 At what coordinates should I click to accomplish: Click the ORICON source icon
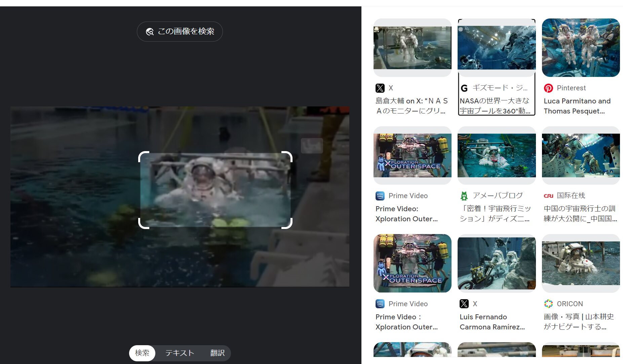[x=548, y=304]
